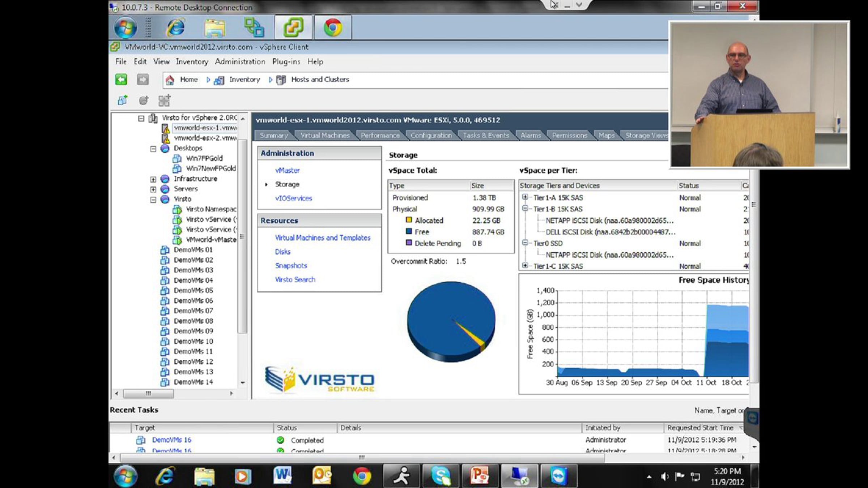This screenshot has width=868, height=488.
Task: Click the Action Center flag icon
Action: [680, 476]
